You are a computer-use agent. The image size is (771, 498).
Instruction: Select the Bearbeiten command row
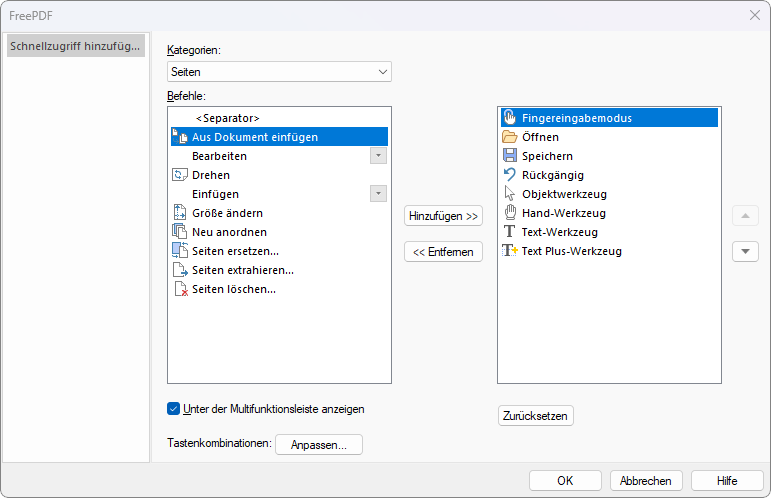(279, 156)
